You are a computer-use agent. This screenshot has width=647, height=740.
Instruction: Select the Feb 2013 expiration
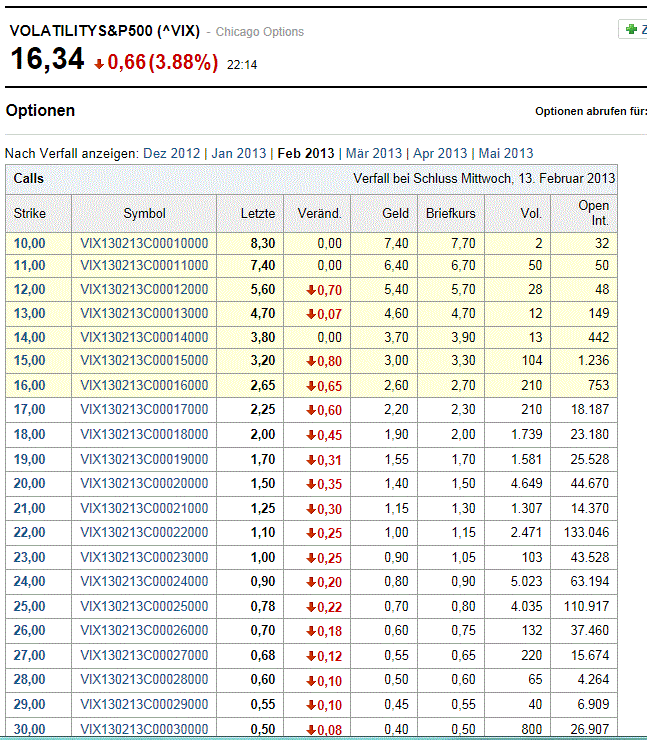305,153
